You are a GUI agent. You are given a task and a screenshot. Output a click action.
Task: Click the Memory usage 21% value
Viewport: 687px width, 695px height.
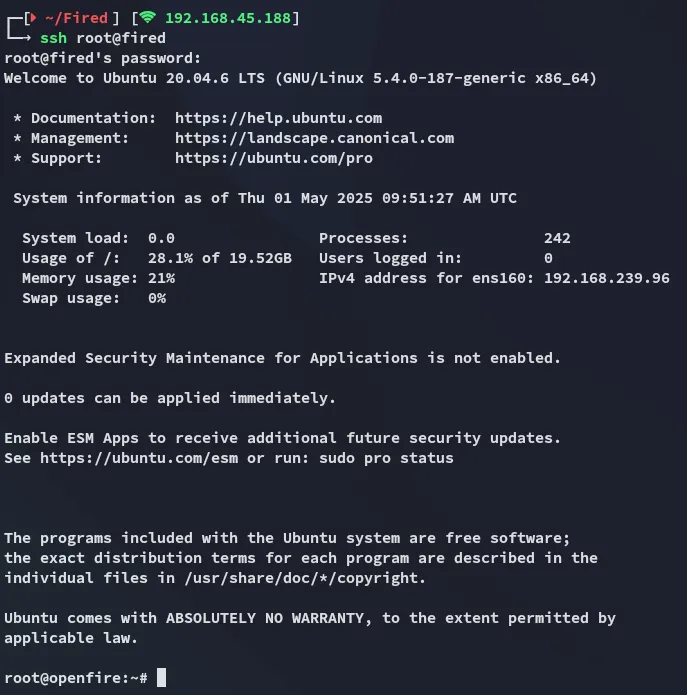[x=161, y=278]
